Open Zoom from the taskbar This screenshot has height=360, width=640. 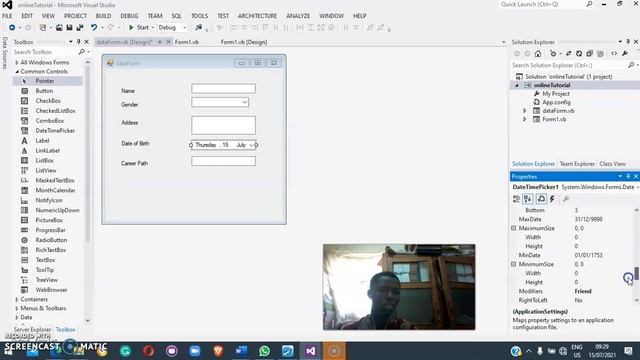pos(195,351)
